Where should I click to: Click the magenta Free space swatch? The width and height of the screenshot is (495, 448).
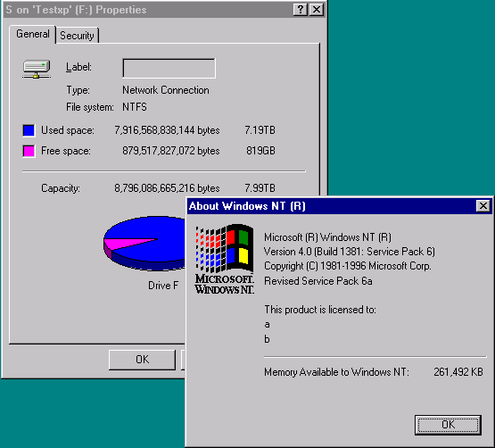click(29, 151)
